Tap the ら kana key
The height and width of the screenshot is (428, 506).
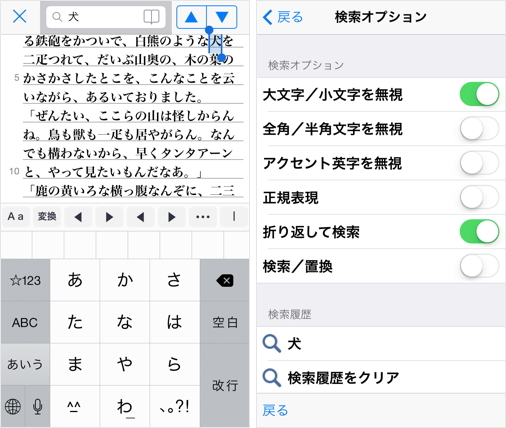coord(175,364)
